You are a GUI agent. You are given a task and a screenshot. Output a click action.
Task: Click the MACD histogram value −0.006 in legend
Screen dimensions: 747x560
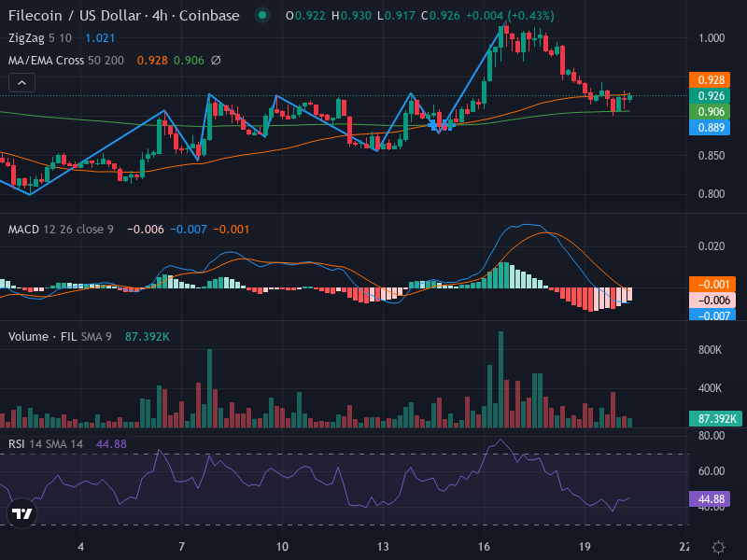tap(146, 230)
